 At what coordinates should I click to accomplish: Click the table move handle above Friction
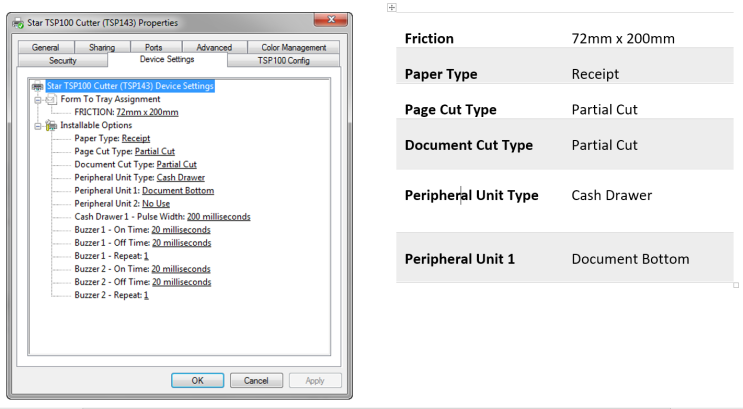point(392,7)
